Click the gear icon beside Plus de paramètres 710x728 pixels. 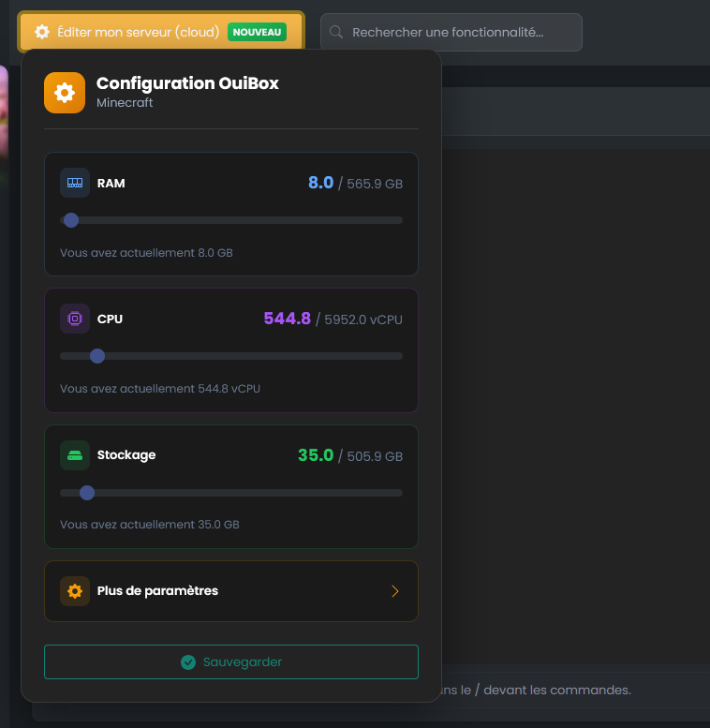click(75, 591)
